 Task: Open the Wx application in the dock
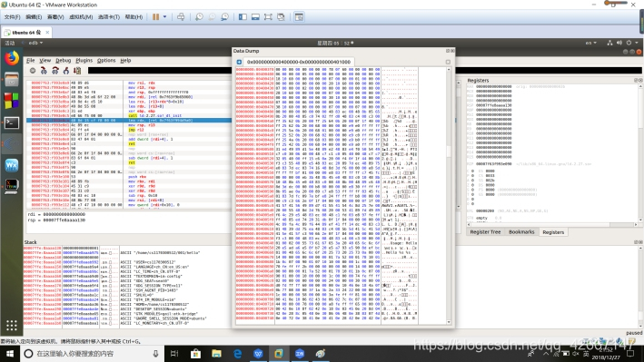tap(12, 165)
